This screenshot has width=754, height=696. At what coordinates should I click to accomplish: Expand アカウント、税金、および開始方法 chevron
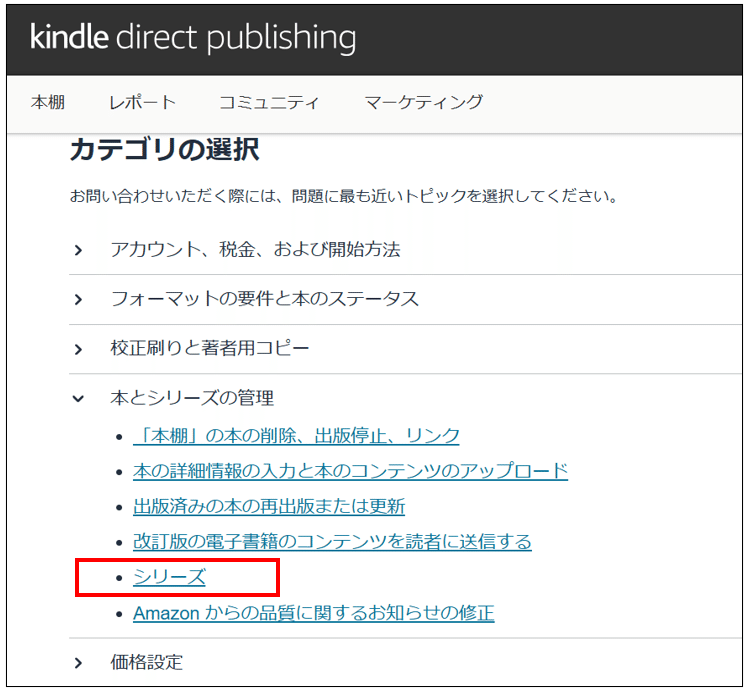point(78,251)
